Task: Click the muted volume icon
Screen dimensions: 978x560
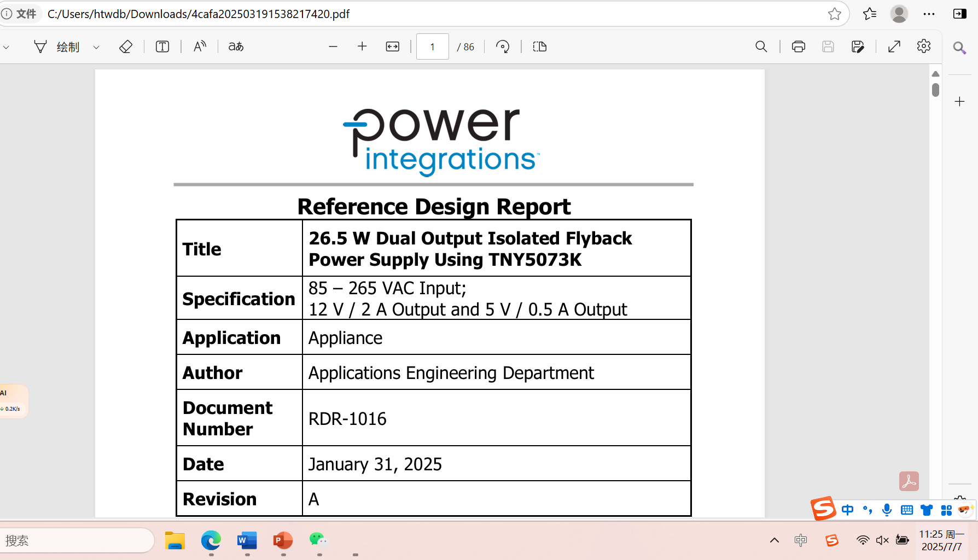Action: (x=882, y=540)
